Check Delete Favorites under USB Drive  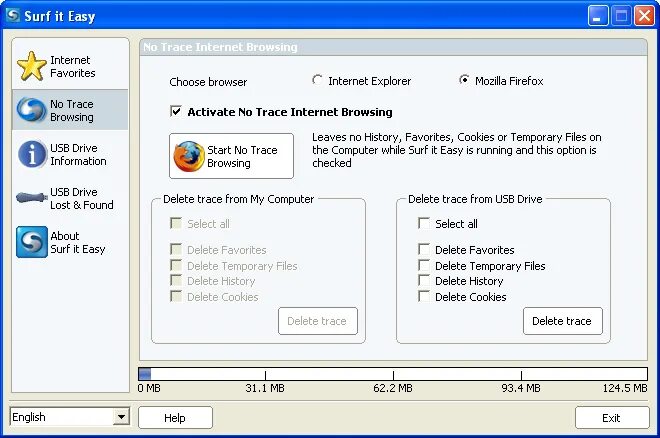424,249
